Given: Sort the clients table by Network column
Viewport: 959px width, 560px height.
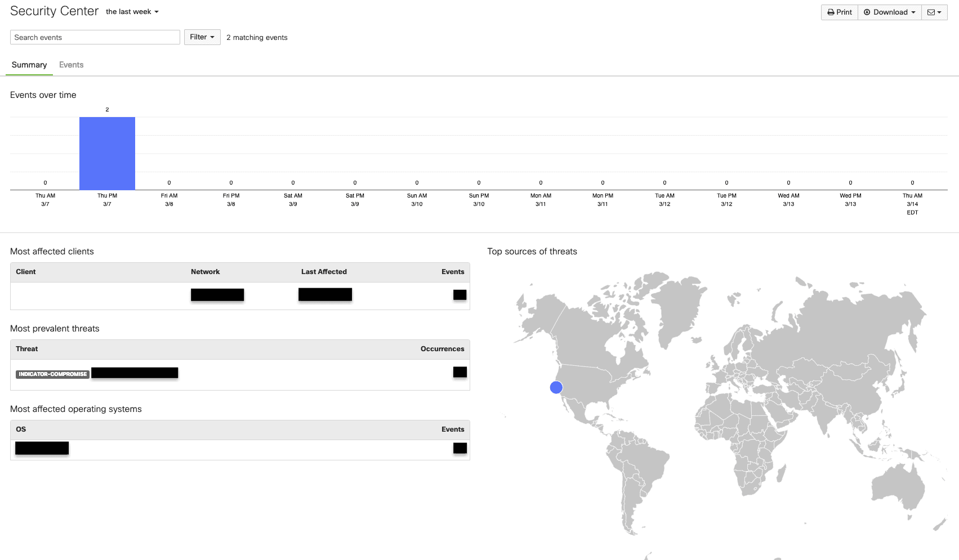Looking at the screenshot, I should pyautogui.click(x=205, y=271).
